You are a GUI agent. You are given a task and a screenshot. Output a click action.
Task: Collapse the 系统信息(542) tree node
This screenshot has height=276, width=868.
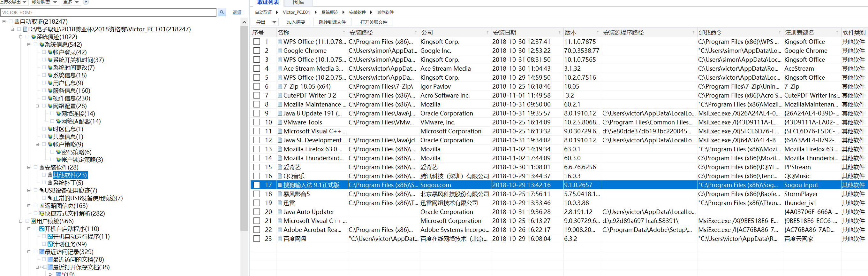(x=29, y=44)
